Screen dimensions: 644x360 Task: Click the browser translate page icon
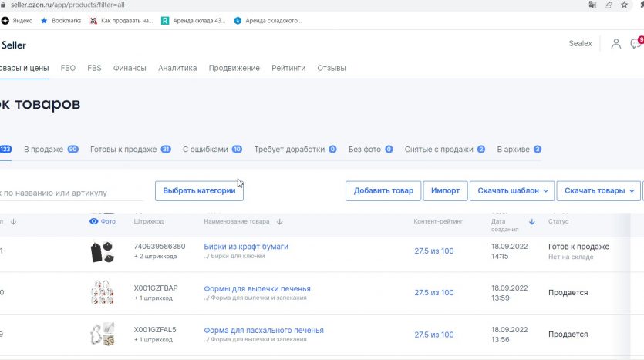pyautogui.click(x=592, y=5)
